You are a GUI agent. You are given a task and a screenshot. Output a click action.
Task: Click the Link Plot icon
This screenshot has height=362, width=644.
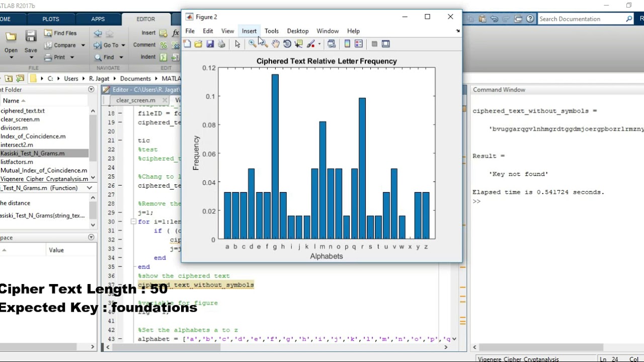point(332,44)
